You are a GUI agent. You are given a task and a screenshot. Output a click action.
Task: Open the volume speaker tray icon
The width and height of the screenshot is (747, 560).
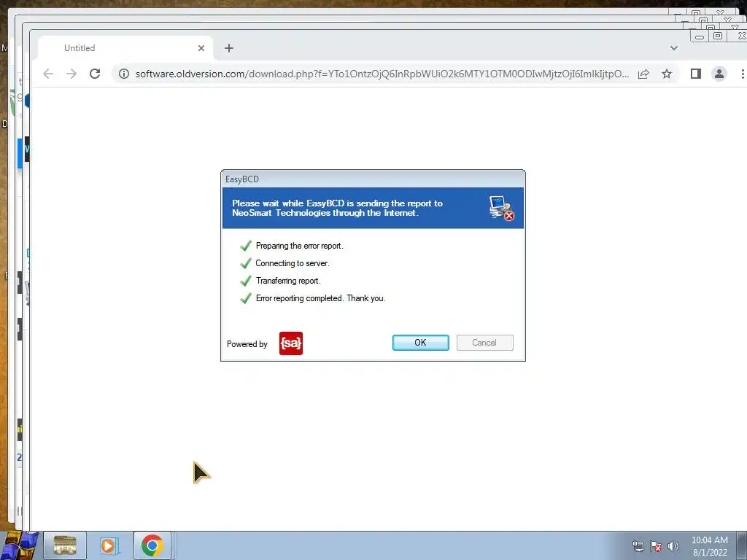pos(673,546)
